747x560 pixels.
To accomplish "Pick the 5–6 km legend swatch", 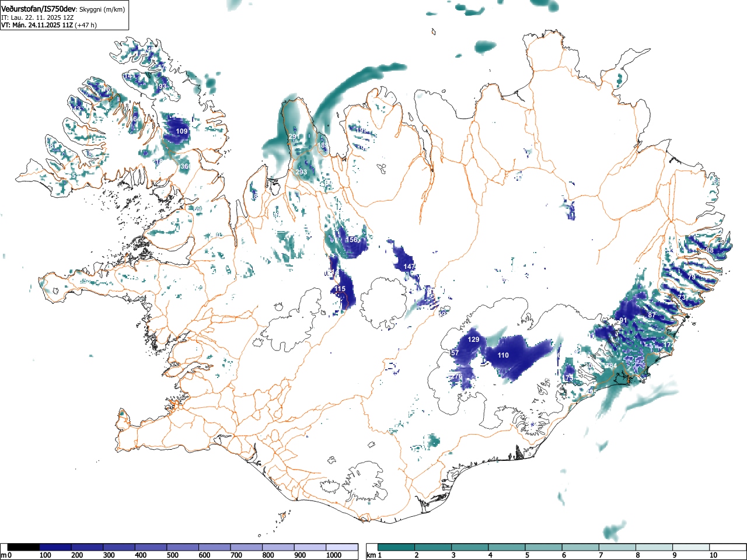I will coord(544,547).
